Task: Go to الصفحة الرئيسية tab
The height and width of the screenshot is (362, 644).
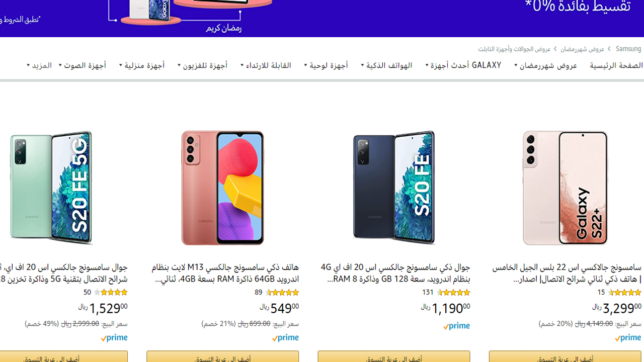Action: pos(616,65)
